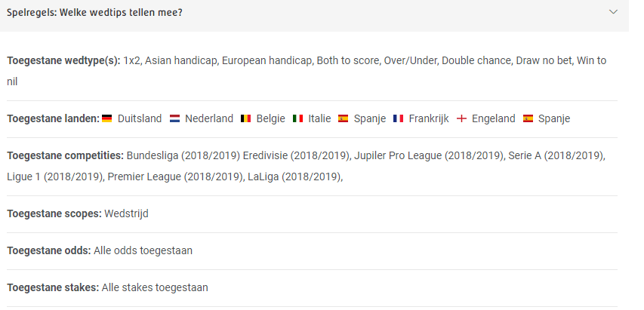Click Bundesliga (2018/2019) competition text
This screenshot has height=310, width=644.
[183, 156]
